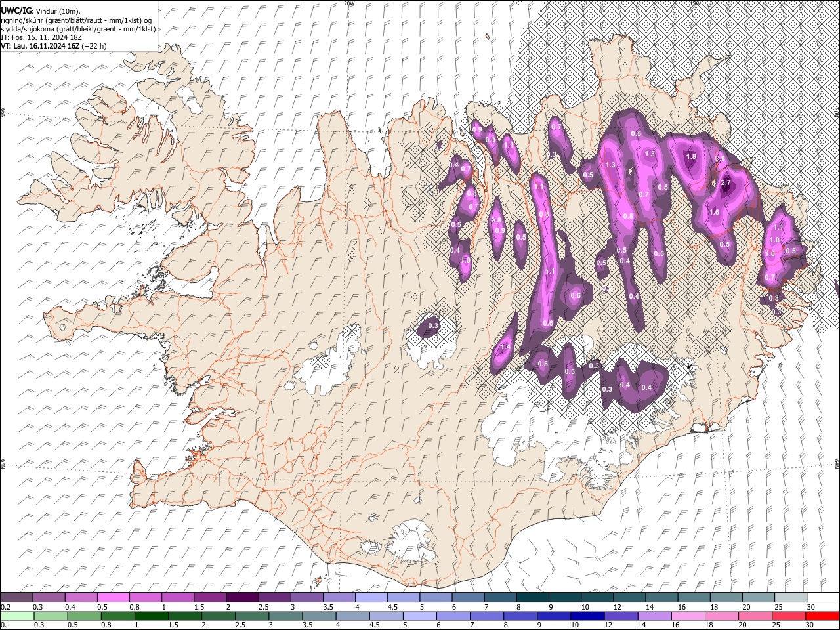
Task: Pick the dark teal 8–9 snow scale swatch
Action: pos(532,598)
